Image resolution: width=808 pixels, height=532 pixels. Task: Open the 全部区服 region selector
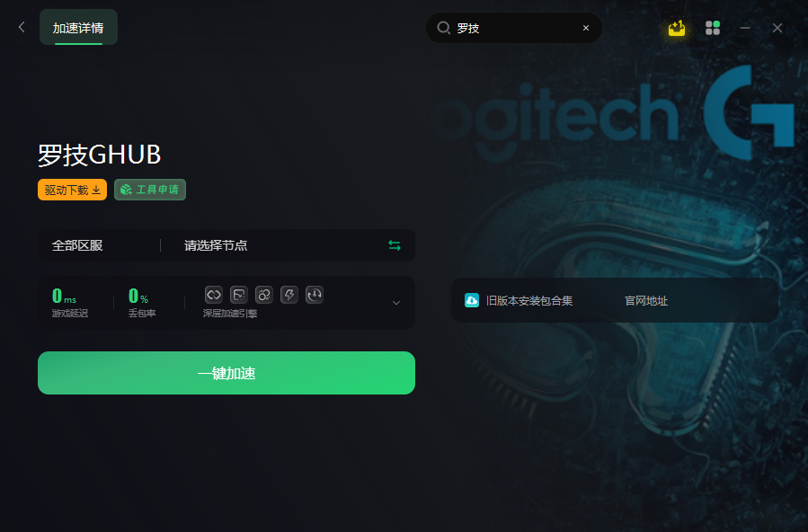77,245
